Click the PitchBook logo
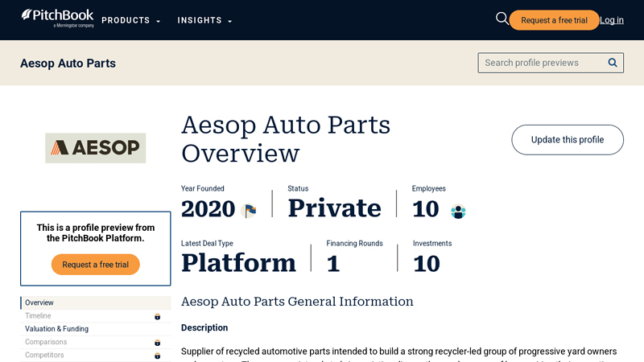The image size is (644, 362). click(x=57, y=19)
